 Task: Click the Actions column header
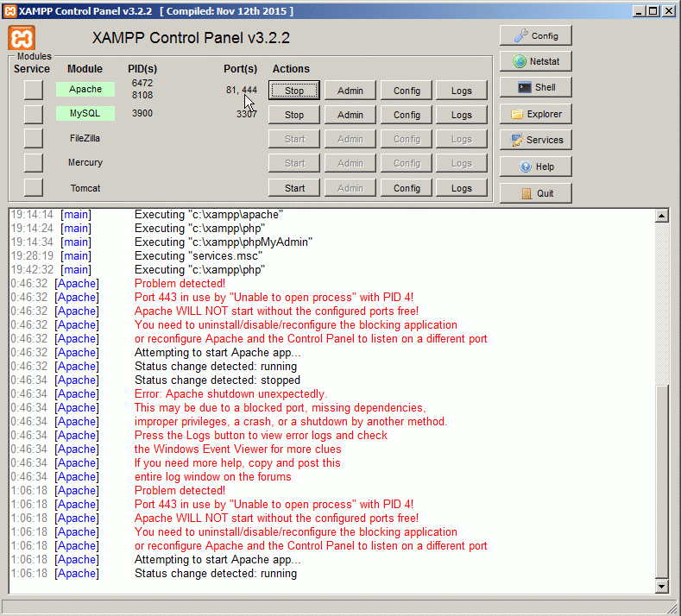[x=291, y=69]
